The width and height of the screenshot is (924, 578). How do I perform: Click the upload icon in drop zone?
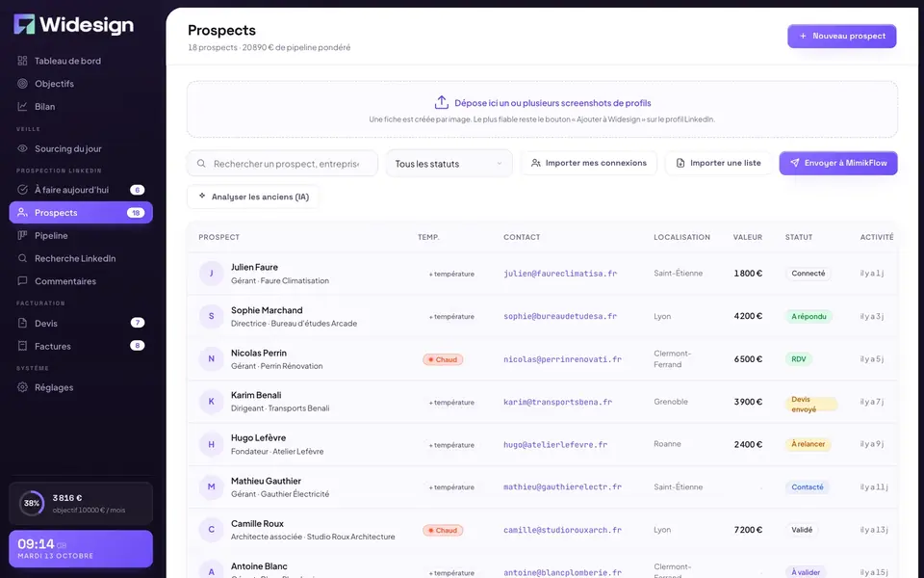pyautogui.click(x=442, y=103)
